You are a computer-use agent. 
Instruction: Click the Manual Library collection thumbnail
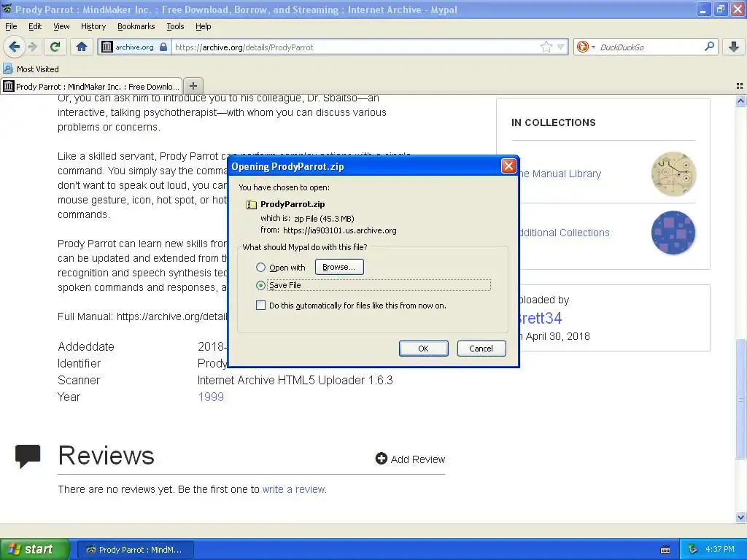point(673,174)
